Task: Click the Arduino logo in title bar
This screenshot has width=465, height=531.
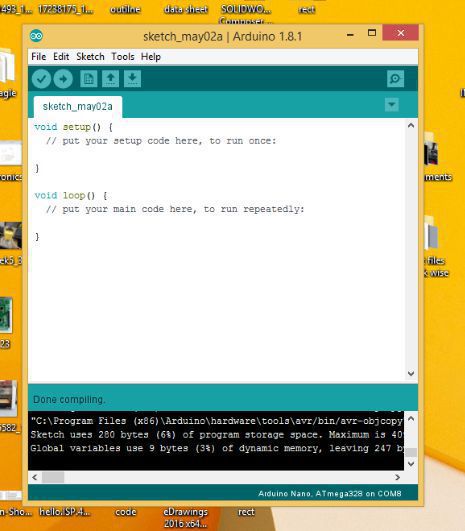Action: (x=36, y=36)
